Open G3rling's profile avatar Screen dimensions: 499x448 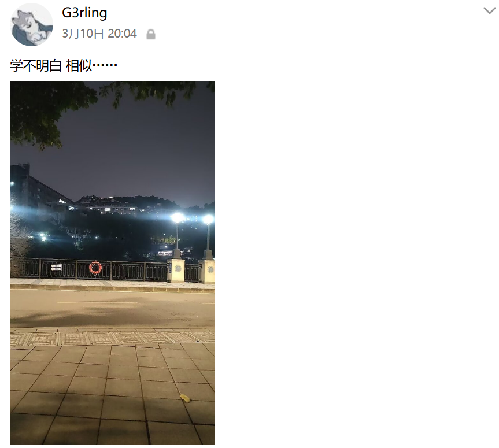pyautogui.click(x=31, y=25)
